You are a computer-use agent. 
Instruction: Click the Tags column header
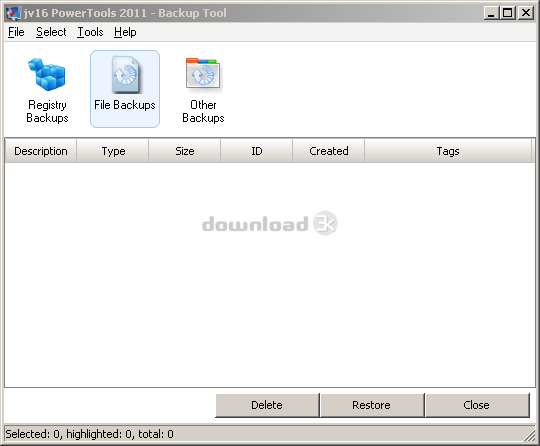point(448,151)
